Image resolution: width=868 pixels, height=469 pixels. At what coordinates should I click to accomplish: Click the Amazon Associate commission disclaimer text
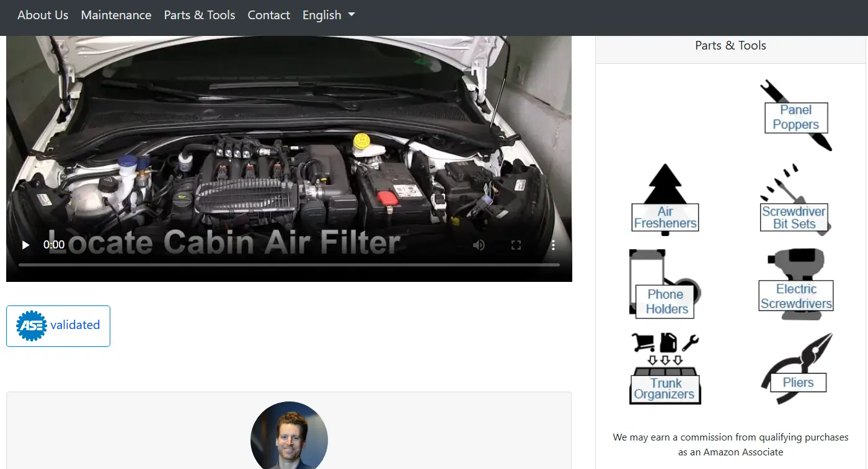tap(730, 444)
